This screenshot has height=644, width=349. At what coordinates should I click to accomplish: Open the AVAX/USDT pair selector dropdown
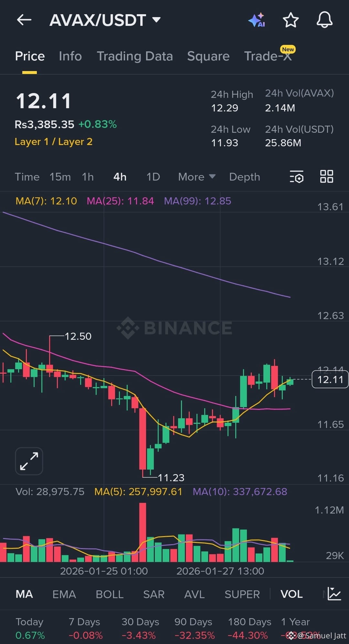tap(105, 20)
